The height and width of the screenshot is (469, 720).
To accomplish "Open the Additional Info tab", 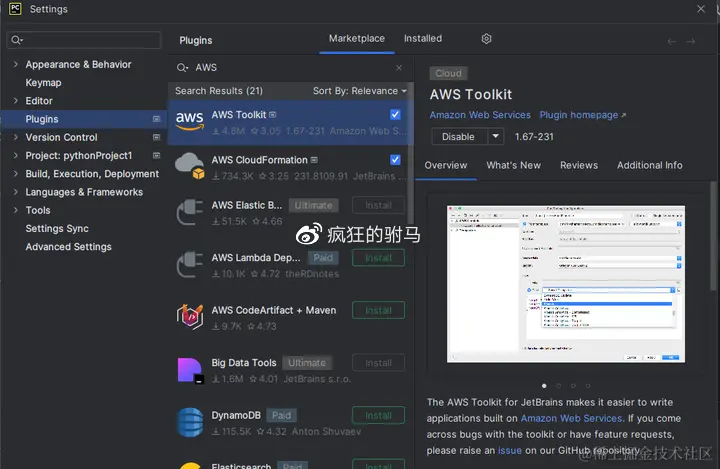I will pyautogui.click(x=649, y=165).
